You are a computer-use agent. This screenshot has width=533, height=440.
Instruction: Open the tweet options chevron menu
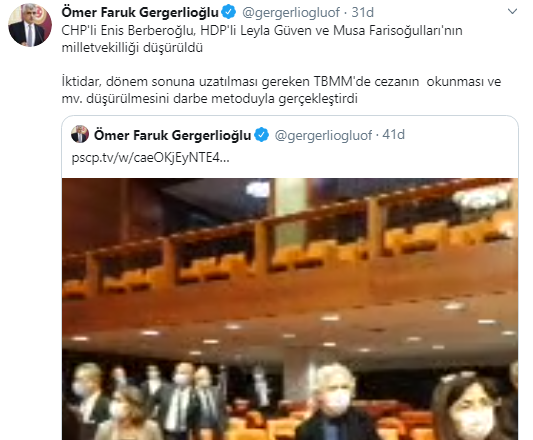point(512,12)
